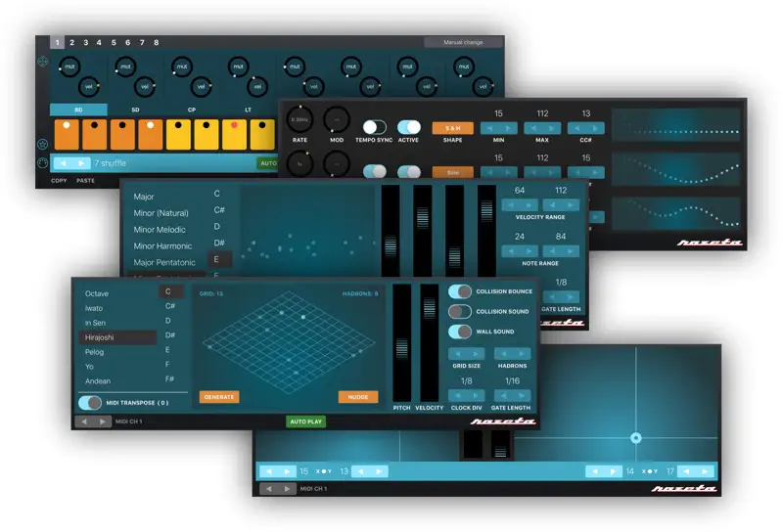The height and width of the screenshot is (532, 783).
Task: Decrease the LFO MIN value of the S&H row
Action: 489,128
